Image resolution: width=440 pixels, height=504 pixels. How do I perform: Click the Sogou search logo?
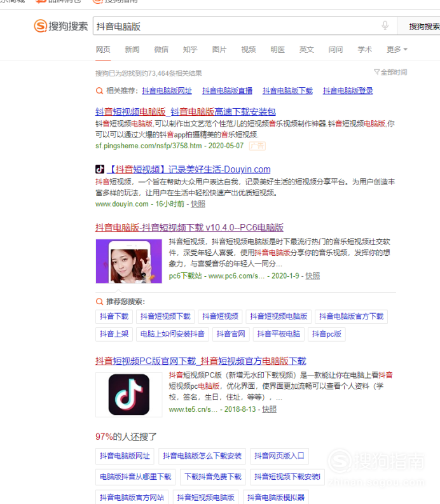click(x=60, y=26)
